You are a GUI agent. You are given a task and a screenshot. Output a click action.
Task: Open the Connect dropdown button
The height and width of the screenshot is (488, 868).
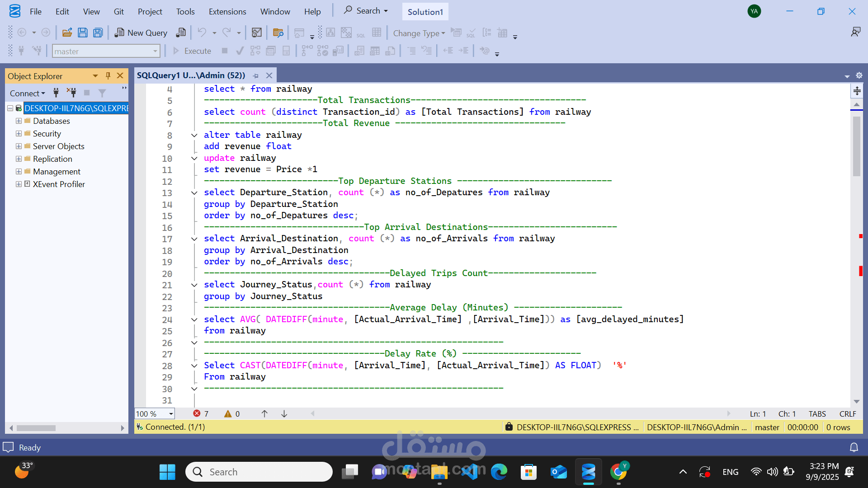pos(28,93)
